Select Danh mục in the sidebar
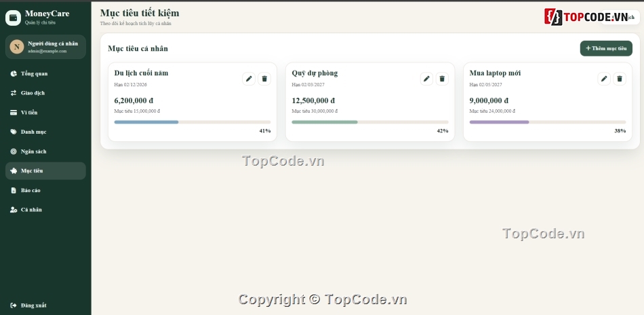 [45, 132]
